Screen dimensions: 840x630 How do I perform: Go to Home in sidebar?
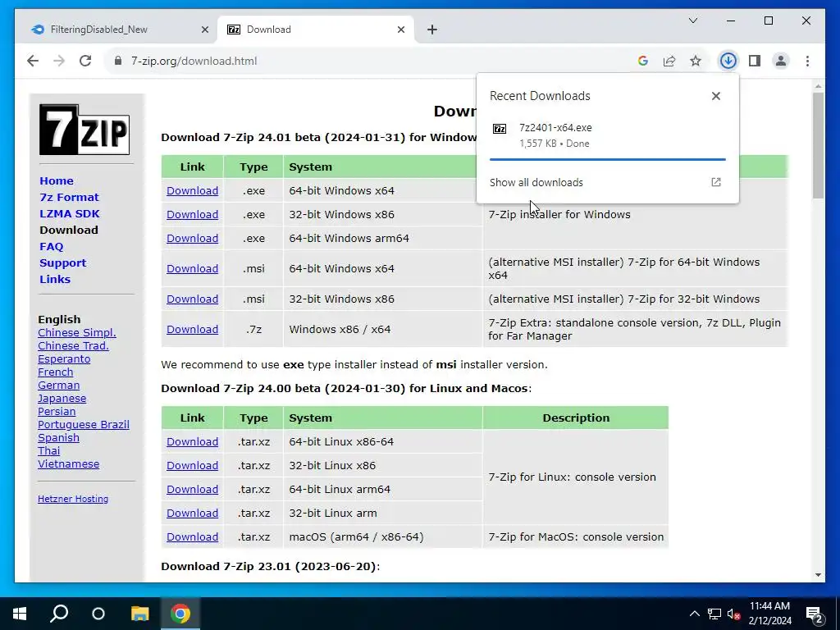(57, 181)
